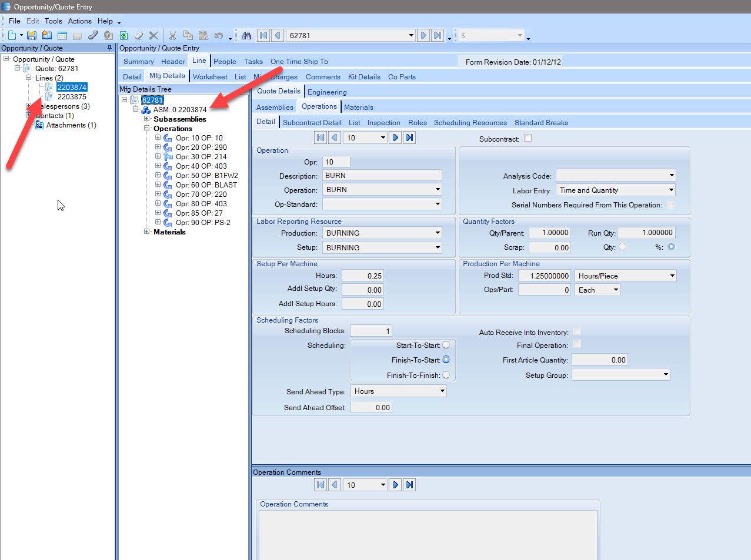
Task: Click the Prod Std field
Action: [x=545, y=276]
